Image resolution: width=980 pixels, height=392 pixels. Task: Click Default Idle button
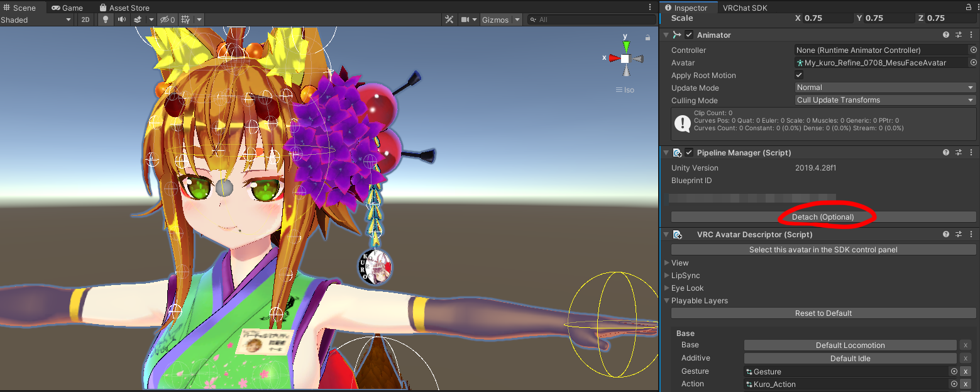click(x=850, y=359)
